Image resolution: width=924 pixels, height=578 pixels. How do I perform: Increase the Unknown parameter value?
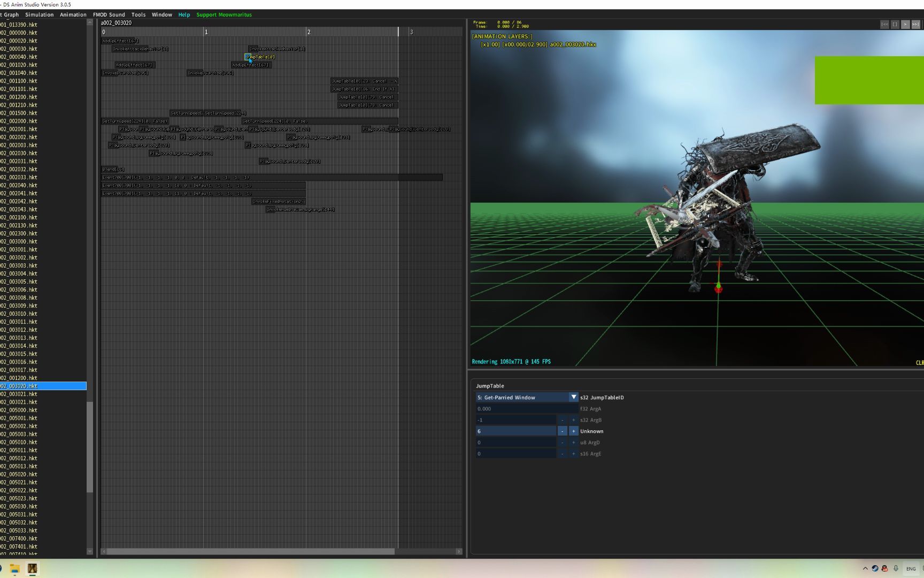click(x=574, y=431)
